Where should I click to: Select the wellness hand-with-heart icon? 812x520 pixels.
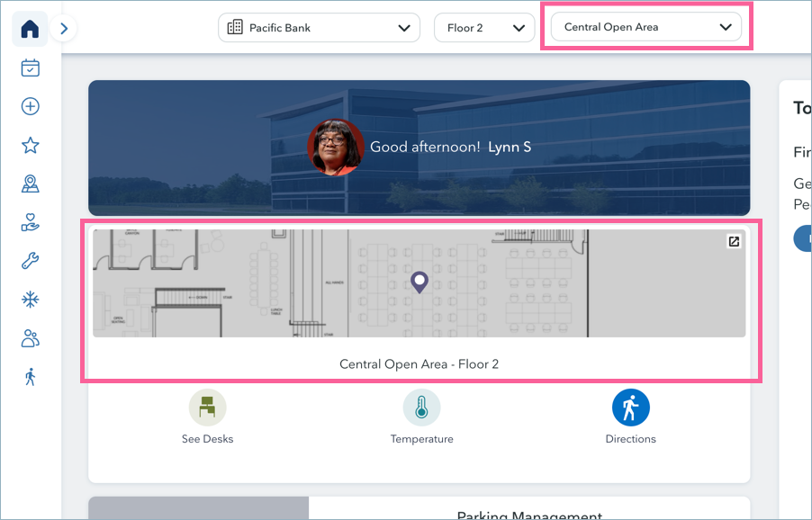[30, 222]
